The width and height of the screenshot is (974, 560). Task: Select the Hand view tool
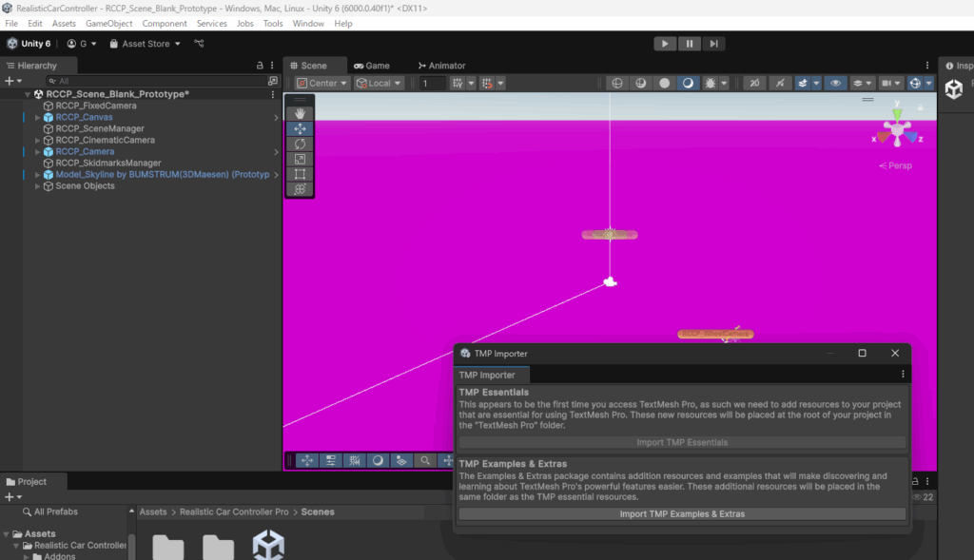point(300,113)
